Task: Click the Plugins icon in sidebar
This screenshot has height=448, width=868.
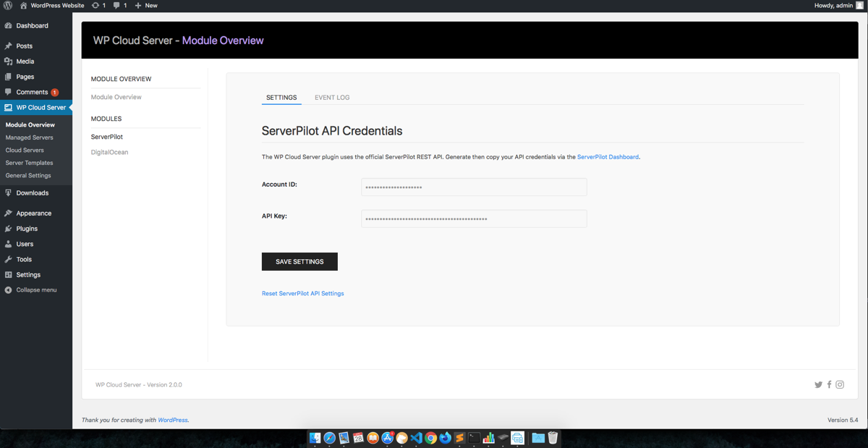Action: pos(9,229)
